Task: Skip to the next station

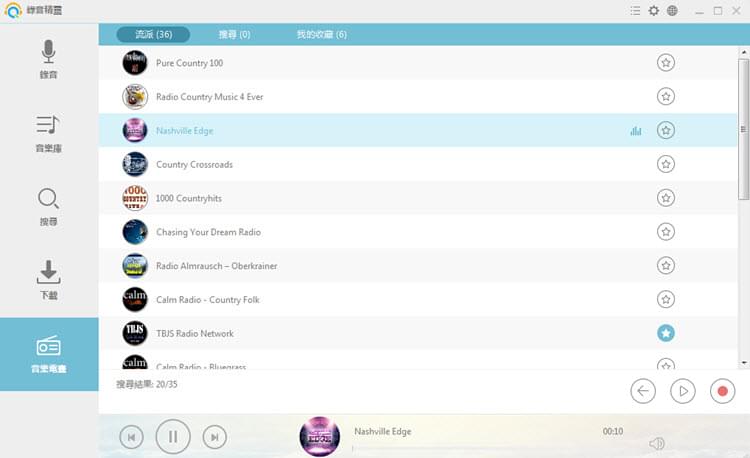Action: click(214, 437)
